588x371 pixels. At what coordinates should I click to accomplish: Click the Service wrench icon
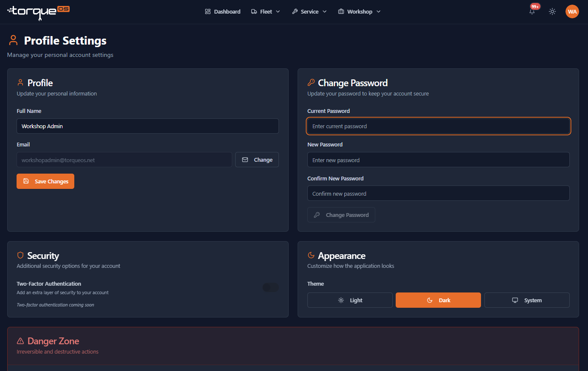[x=295, y=11]
